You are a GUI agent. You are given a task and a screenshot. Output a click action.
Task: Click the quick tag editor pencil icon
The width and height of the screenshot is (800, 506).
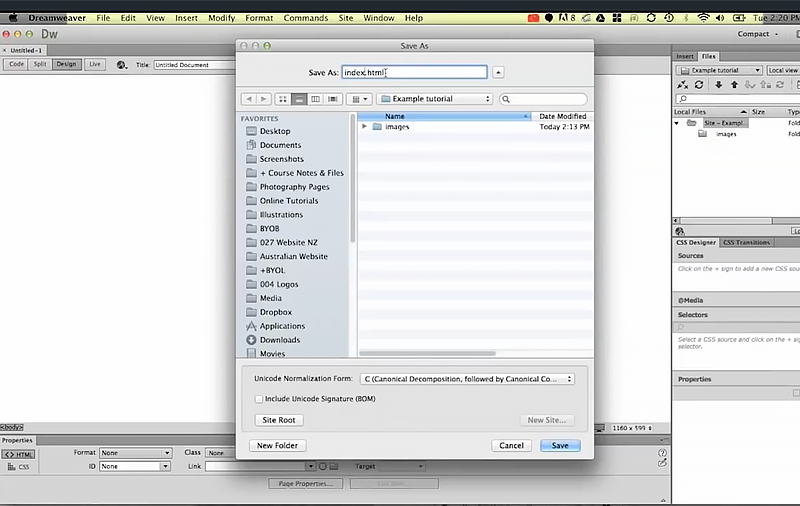(662, 463)
